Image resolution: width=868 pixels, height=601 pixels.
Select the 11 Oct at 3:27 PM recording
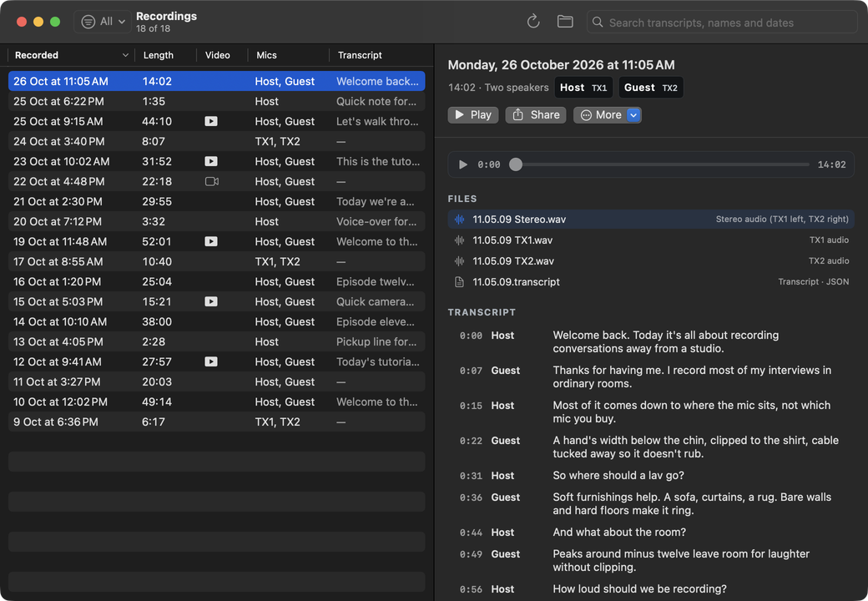click(216, 381)
